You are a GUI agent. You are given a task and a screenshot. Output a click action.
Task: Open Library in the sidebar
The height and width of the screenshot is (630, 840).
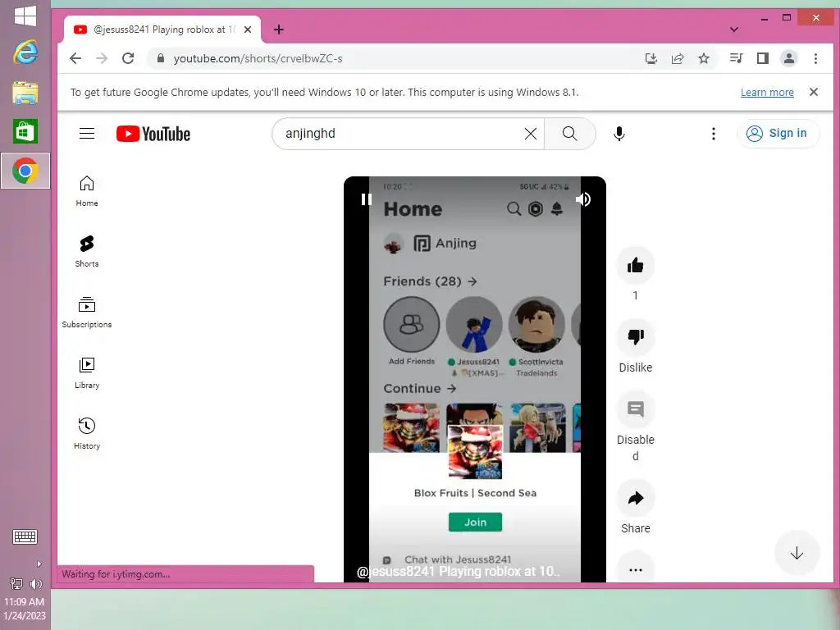coord(87,373)
